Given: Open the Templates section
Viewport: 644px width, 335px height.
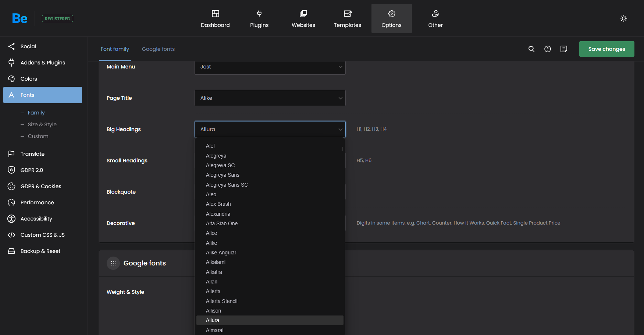Looking at the screenshot, I should click(x=347, y=19).
